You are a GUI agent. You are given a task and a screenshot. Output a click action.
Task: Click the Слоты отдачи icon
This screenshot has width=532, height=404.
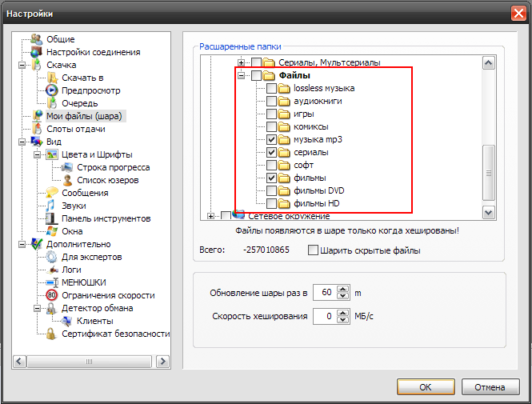click(37, 129)
